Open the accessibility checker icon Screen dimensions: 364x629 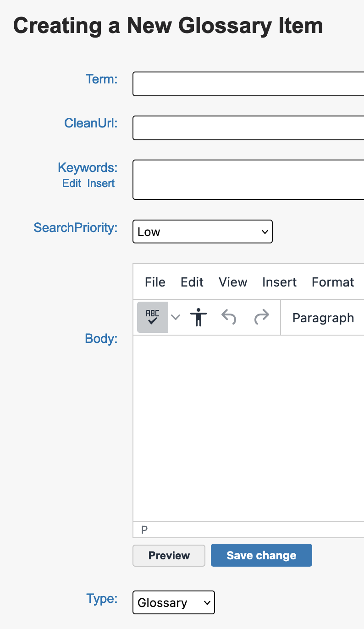[199, 317]
